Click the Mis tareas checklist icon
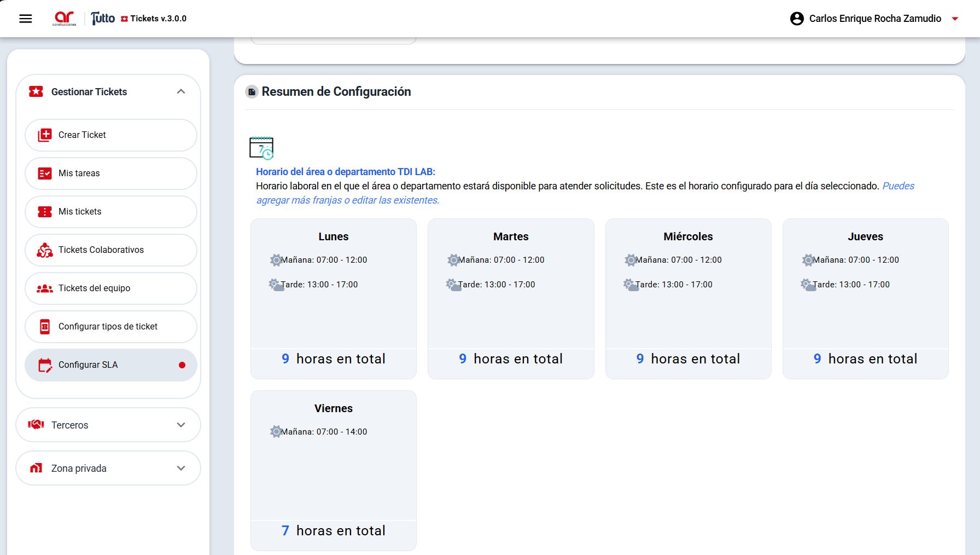The height and width of the screenshot is (555, 980). pyautogui.click(x=44, y=174)
